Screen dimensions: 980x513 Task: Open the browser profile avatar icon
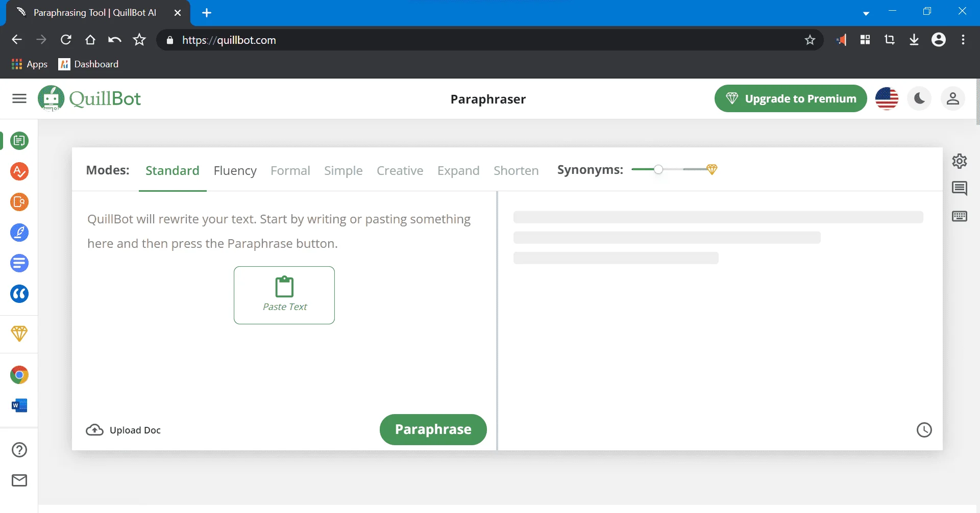click(x=939, y=40)
